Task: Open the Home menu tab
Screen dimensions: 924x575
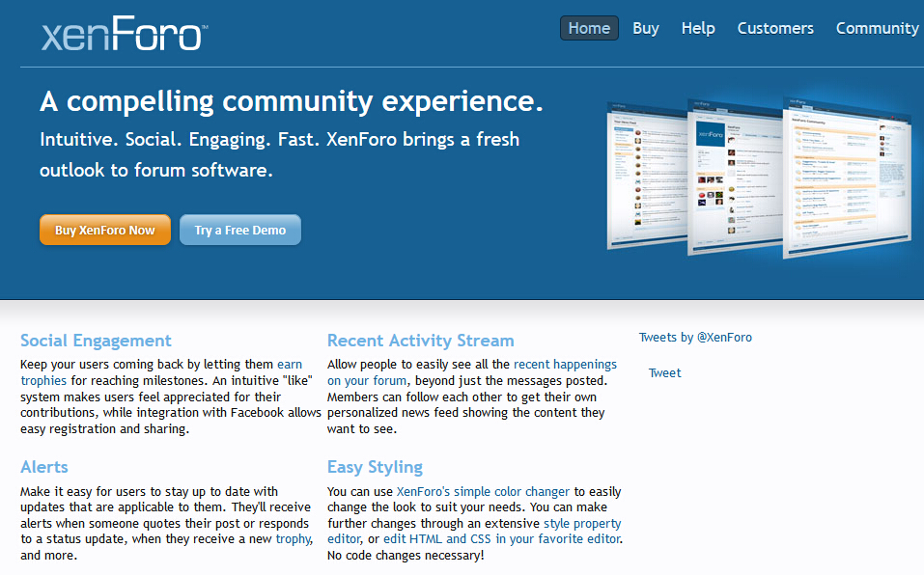Action: click(x=589, y=28)
